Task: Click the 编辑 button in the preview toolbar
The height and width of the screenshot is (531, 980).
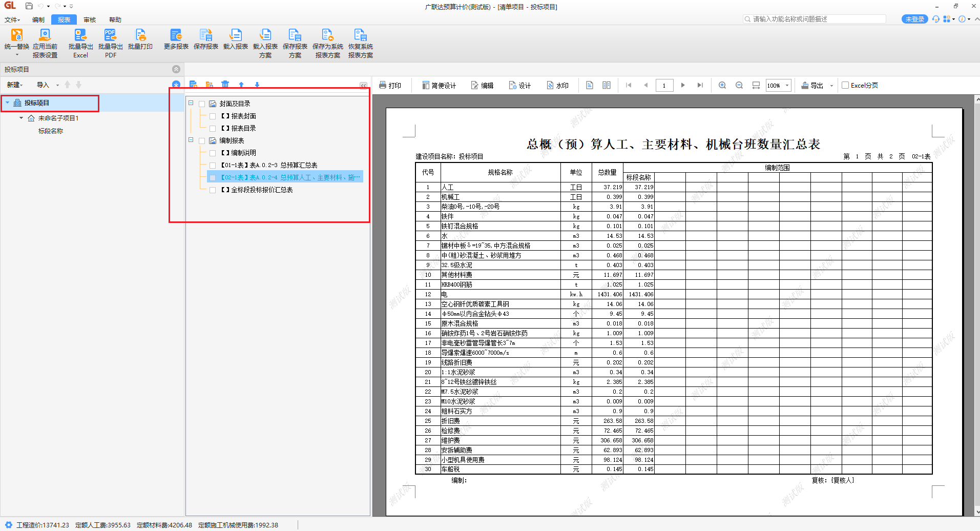Action: tap(483, 85)
